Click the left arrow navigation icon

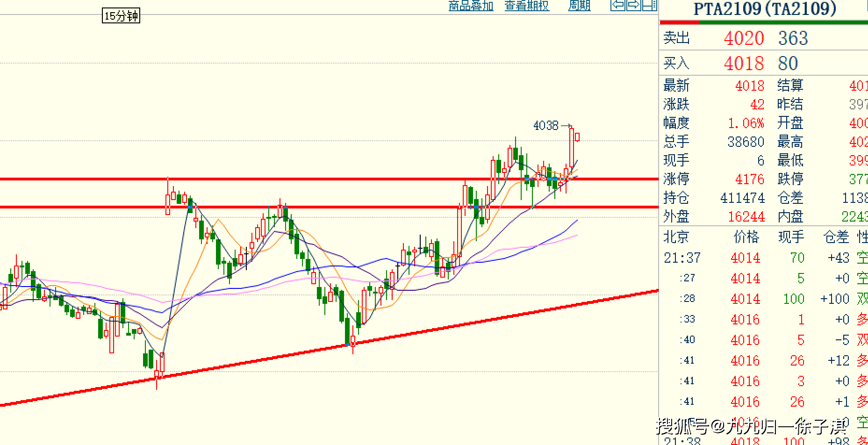click(x=618, y=5)
